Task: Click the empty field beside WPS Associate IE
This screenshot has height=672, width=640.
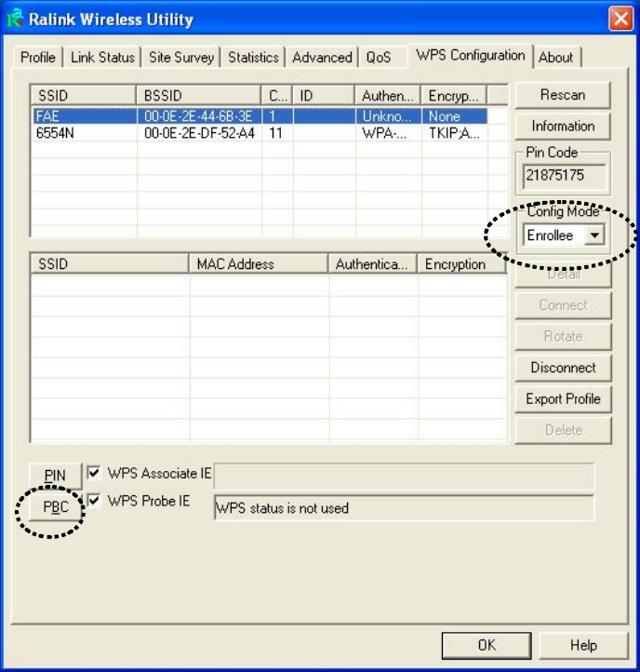Action: pos(404,476)
